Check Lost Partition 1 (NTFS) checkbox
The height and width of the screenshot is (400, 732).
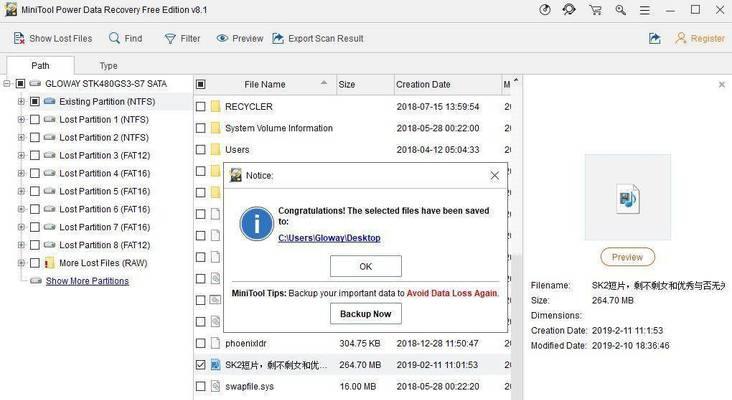35,119
